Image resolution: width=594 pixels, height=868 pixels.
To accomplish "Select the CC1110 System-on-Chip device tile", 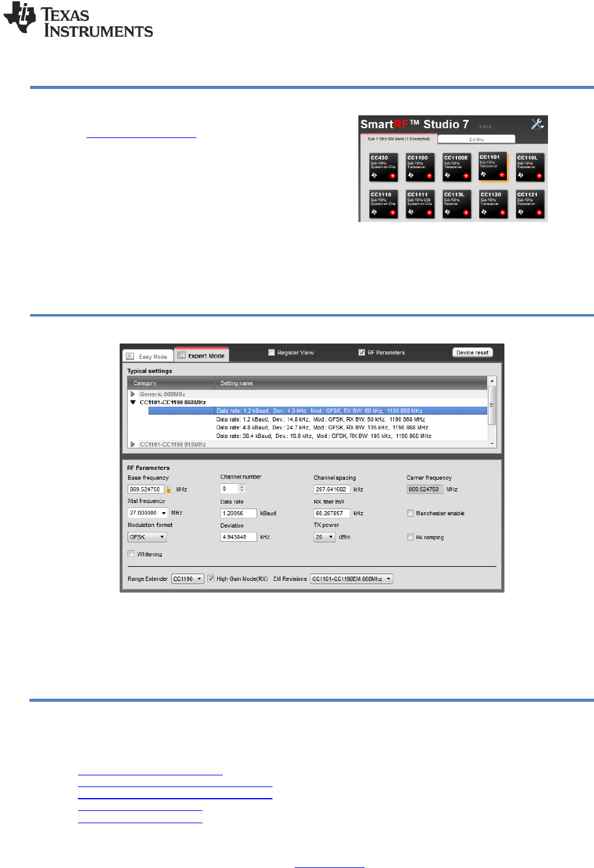I will [384, 204].
